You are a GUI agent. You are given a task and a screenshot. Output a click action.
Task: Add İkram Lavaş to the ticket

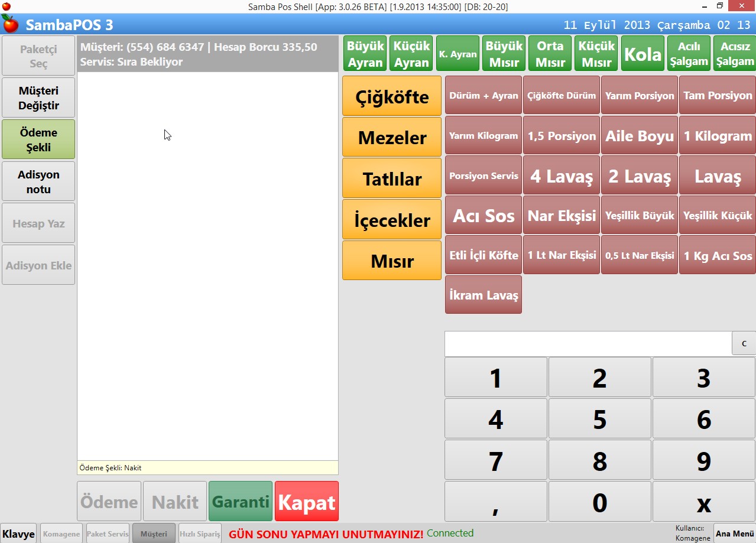[x=484, y=295]
